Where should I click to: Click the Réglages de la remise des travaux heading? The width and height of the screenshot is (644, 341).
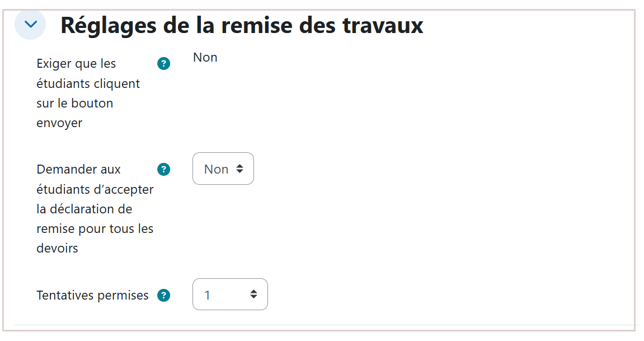pyautogui.click(x=242, y=25)
